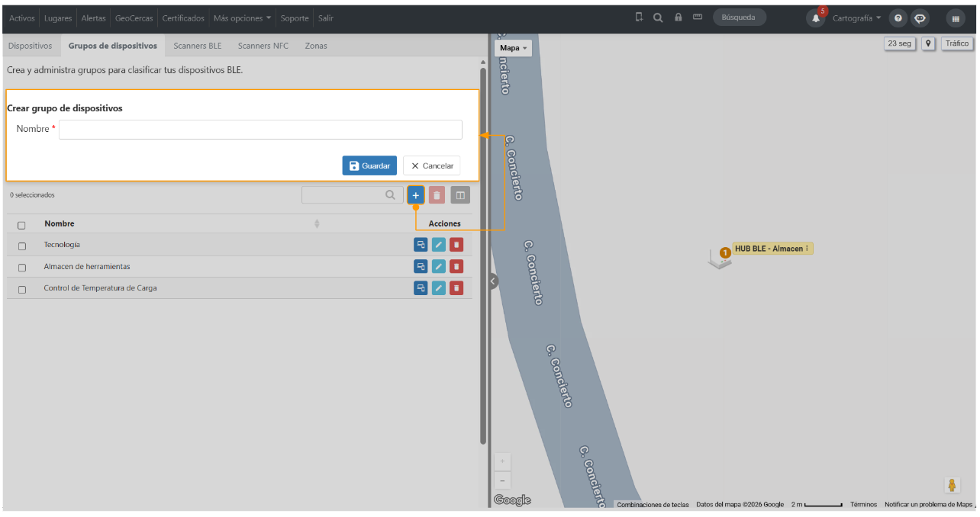Viewport: 980px width, 517px height.
Task: Delete the Control de Temperatura de Carga group
Action: point(456,287)
